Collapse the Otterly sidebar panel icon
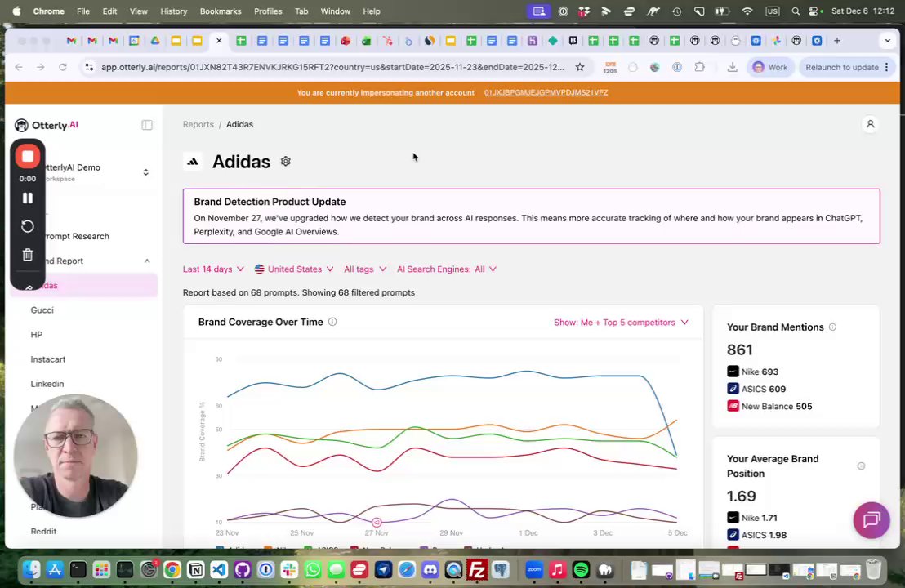Screen dimensions: 905x588 pyautogui.click(x=146, y=125)
